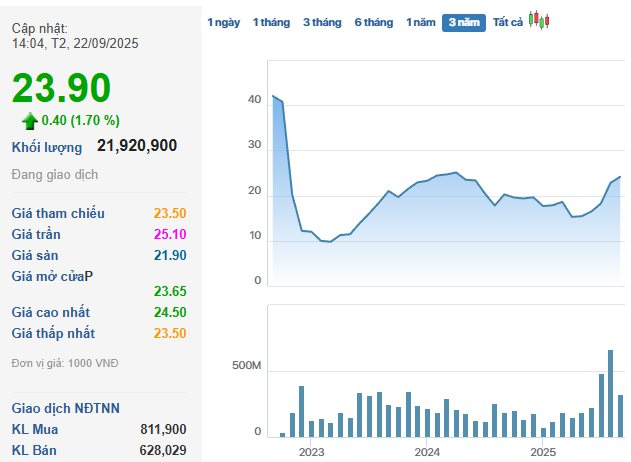Show the 6 tháng chart range

click(374, 22)
